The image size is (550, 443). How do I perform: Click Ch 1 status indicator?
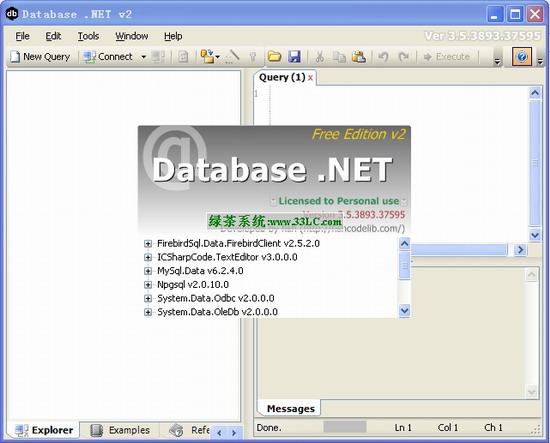tap(493, 428)
